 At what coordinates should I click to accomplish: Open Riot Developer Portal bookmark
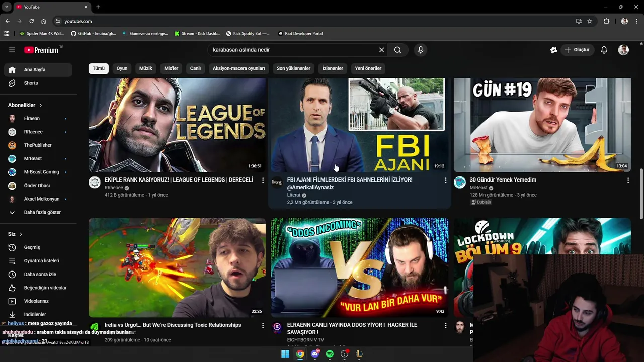tap(300, 34)
